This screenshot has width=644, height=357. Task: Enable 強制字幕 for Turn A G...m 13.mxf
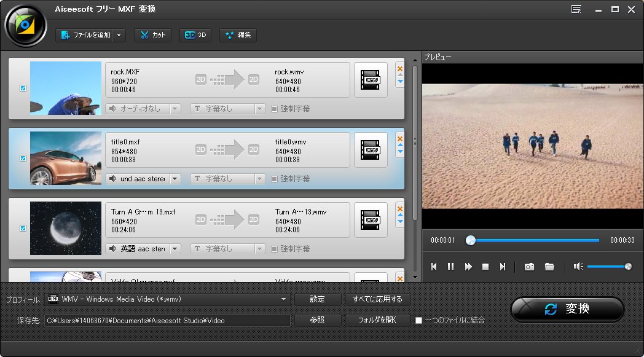tap(274, 249)
